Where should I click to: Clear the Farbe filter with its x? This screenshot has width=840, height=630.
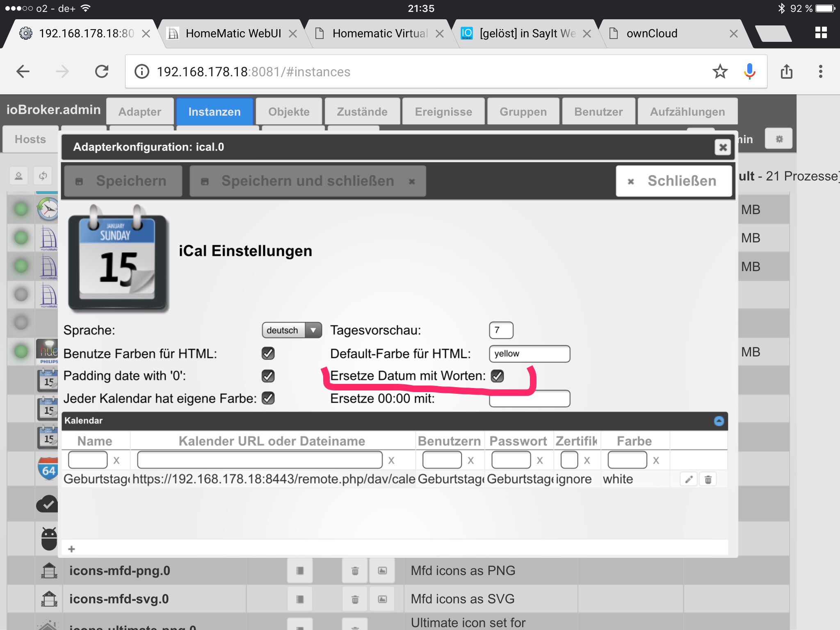[656, 460]
